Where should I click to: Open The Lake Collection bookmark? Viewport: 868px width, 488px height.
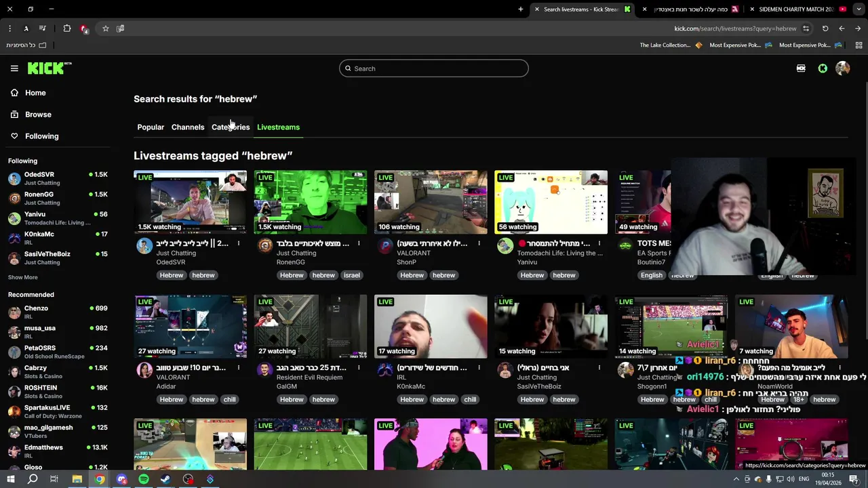click(x=670, y=45)
